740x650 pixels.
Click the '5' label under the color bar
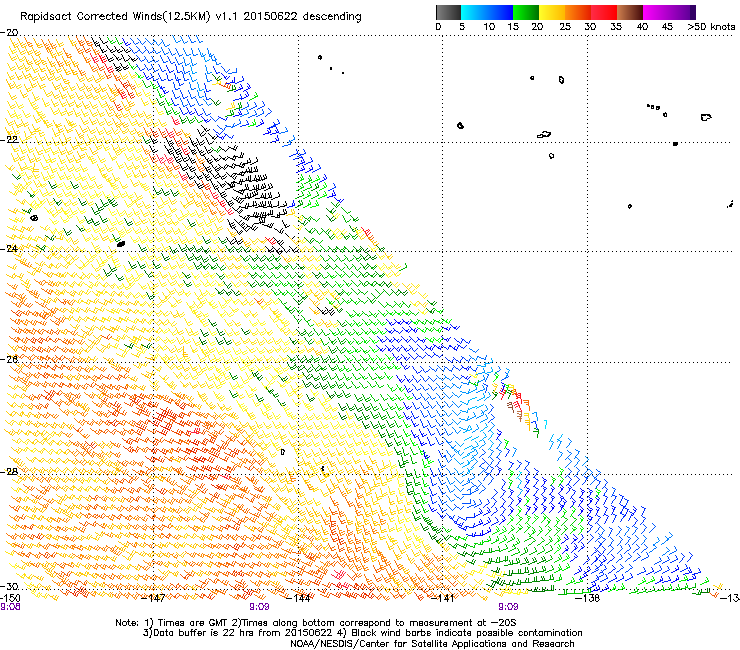click(x=462, y=27)
